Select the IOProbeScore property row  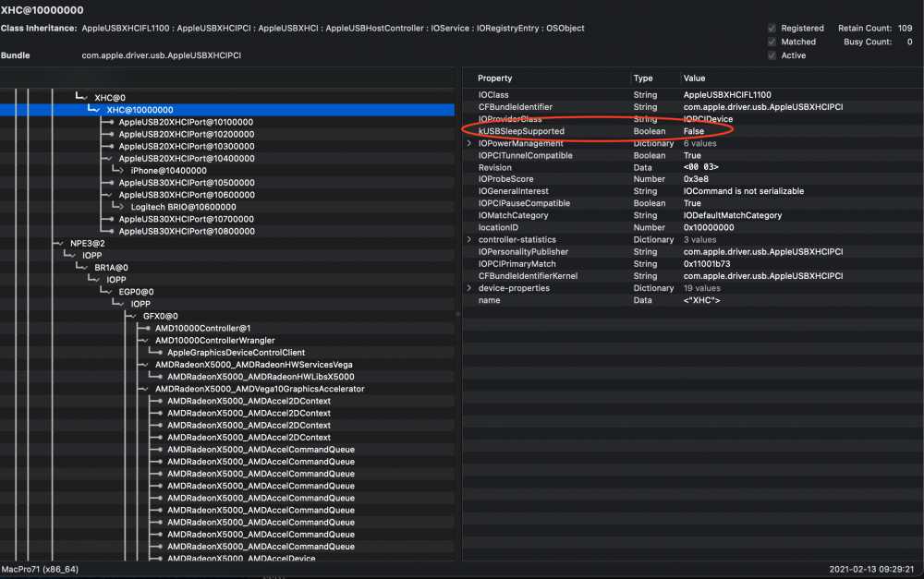pyautogui.click(x=692, y=179)
